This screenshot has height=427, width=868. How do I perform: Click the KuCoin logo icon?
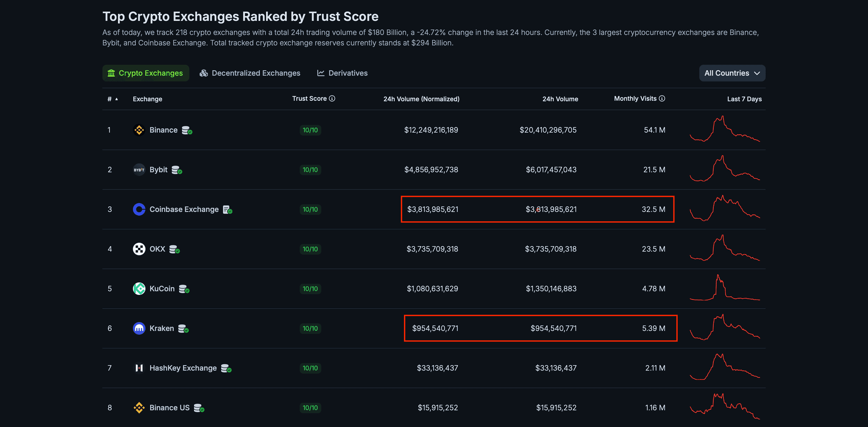click(139, 289)
